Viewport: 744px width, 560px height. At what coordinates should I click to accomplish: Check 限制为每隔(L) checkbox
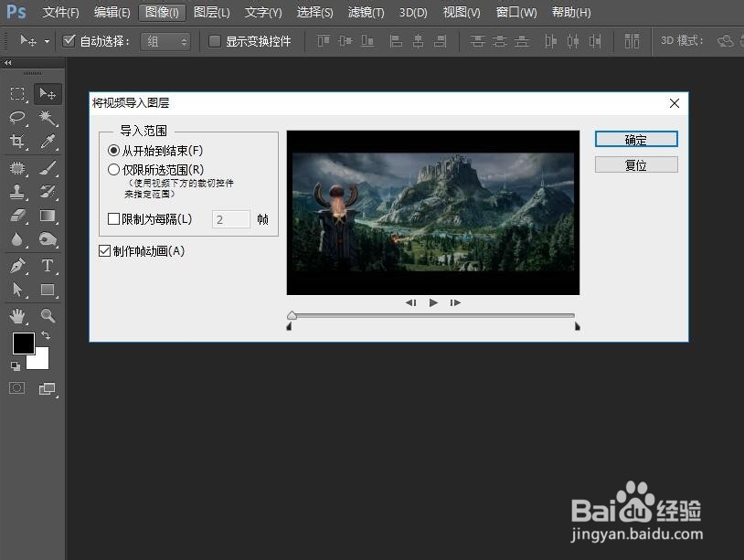(x=113, y=218)
